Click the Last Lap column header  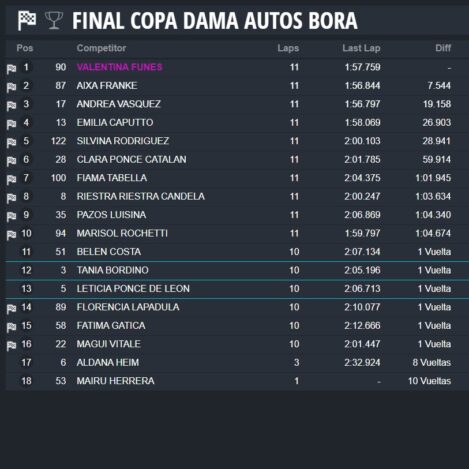coord(361,48)
